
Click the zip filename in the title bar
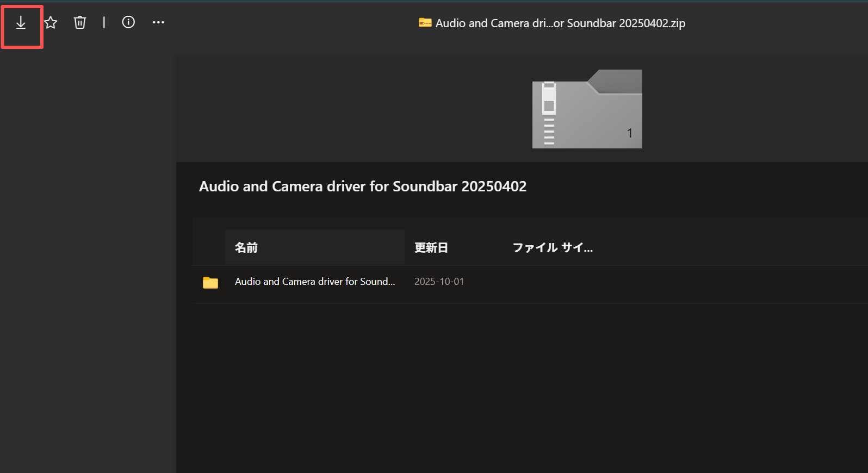pyautogui.click(x=560, y=23)
